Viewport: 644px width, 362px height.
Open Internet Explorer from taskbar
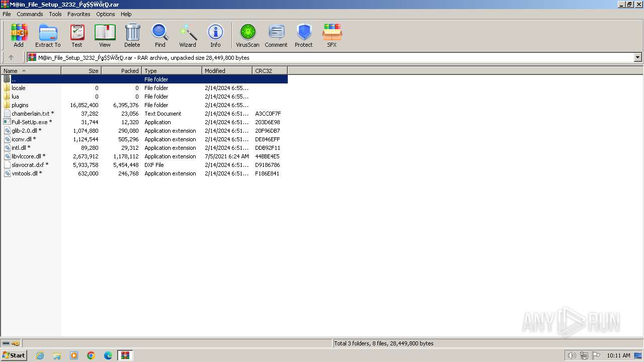click(40, 355)
